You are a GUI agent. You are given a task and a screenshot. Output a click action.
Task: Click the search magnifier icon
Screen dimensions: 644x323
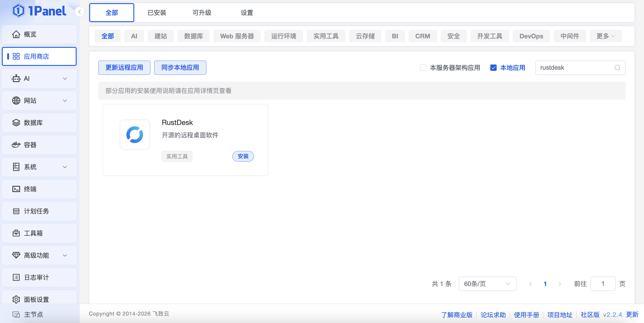coord(617,67)
